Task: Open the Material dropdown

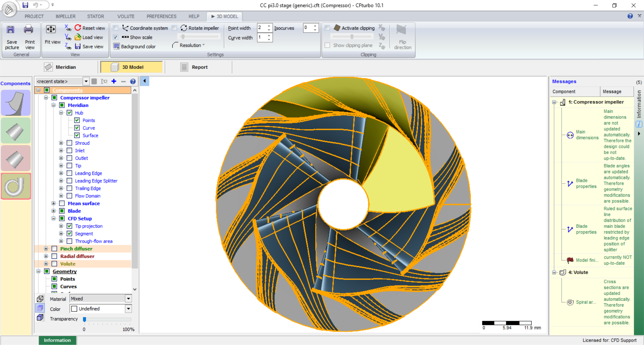Action: pyautogui.click(x=128, y=299)
